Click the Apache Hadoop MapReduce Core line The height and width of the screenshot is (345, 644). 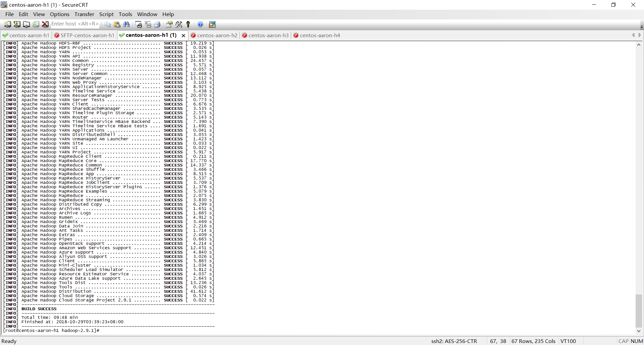[108, 161]
